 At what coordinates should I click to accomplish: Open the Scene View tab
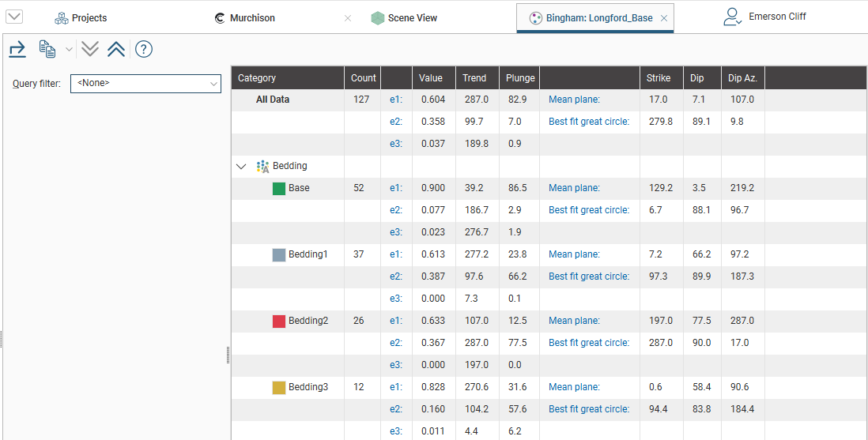coord(404,18)
